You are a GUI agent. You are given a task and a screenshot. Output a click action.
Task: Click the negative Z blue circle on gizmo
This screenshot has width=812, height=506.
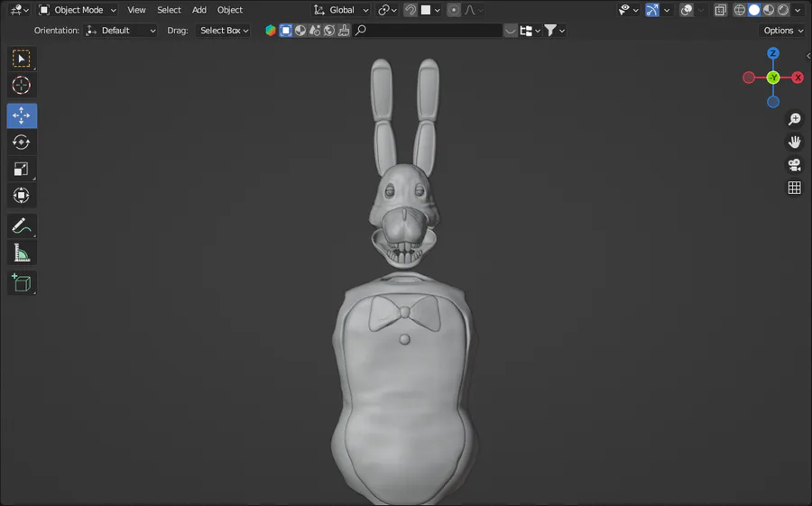click(773, 102)
